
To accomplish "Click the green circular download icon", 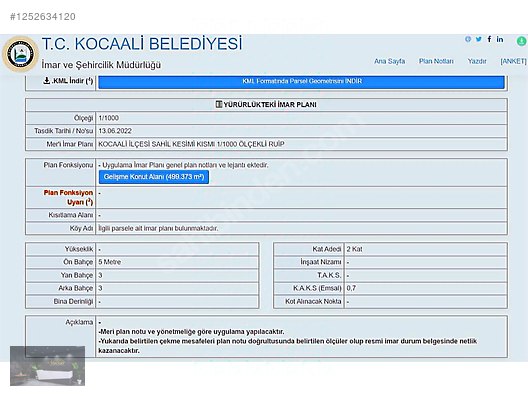I will [x=521, y=41].
